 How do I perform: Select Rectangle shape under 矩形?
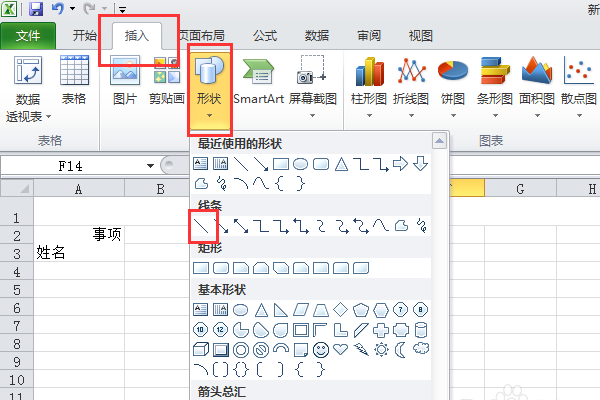click(x=201, y=268)
